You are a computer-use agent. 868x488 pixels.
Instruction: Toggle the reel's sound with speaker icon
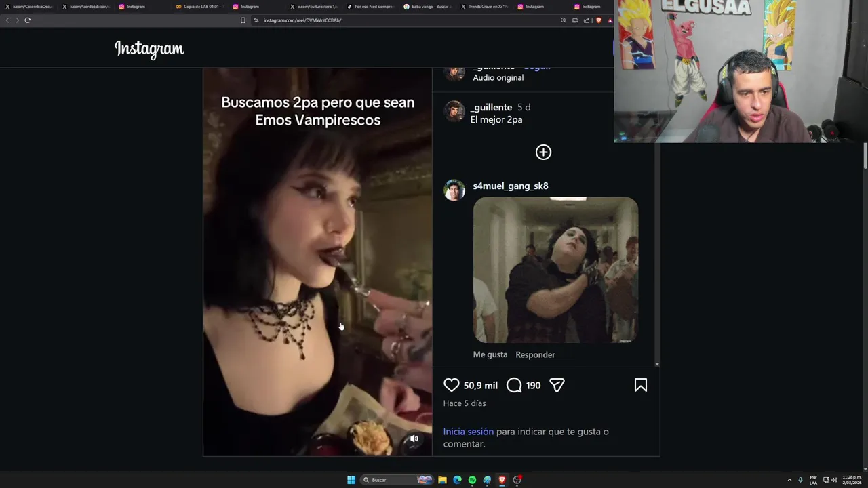pos(414,439)
